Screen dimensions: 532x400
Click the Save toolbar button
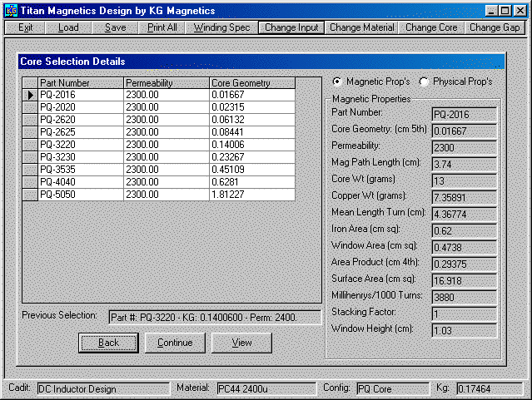[116, 27]
